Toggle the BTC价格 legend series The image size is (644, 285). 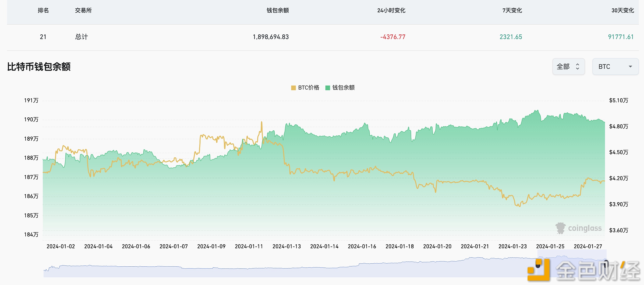(305, 88)
